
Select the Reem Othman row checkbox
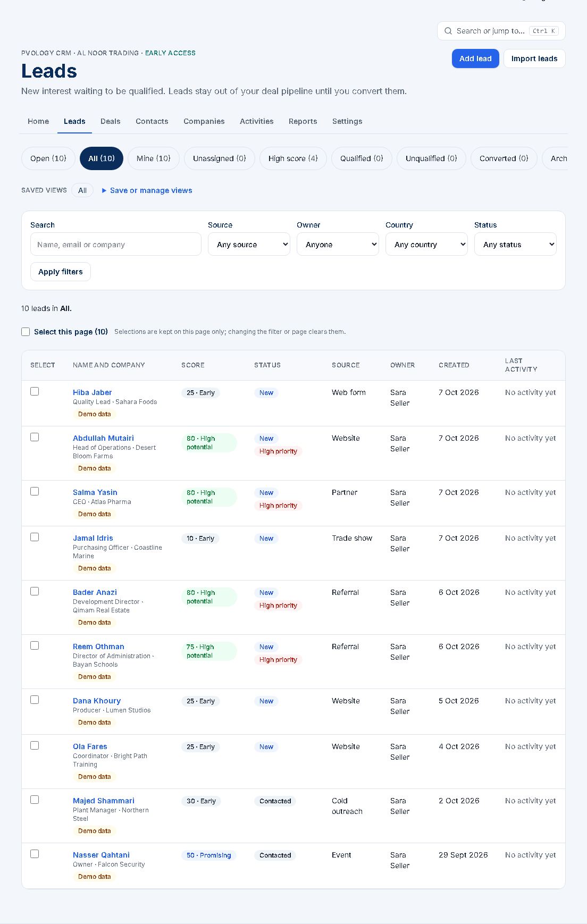pos(35,645)
